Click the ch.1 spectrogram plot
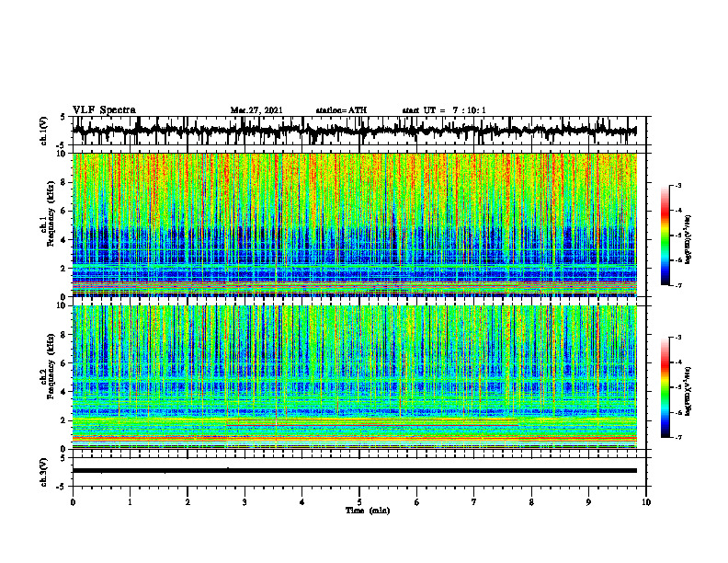Image resolution: width=728 pixels, height=563 pixels. click(x=355, y=224)
